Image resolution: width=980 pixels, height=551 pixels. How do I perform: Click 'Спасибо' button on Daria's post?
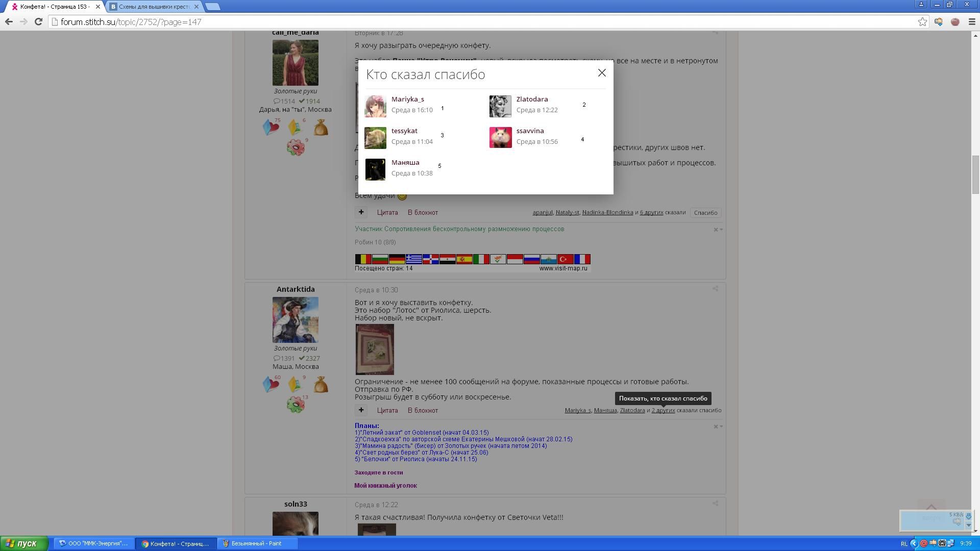pos(705,213)
